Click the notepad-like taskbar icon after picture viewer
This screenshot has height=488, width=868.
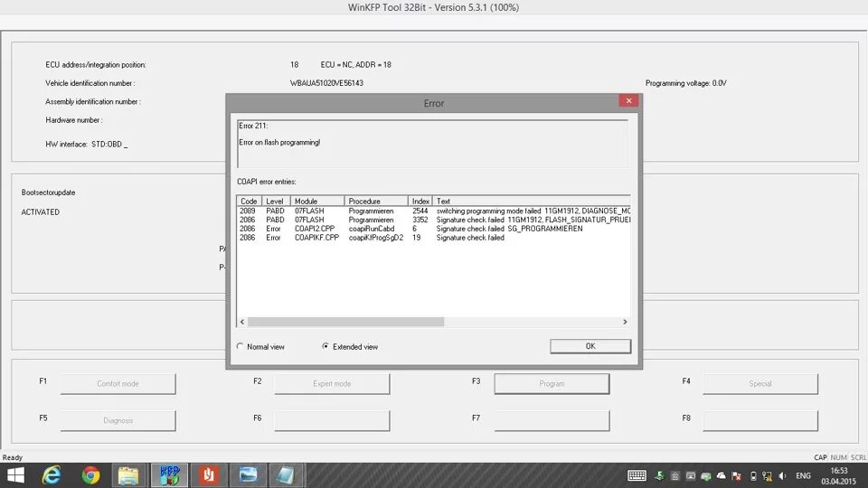tap(286, 475)
